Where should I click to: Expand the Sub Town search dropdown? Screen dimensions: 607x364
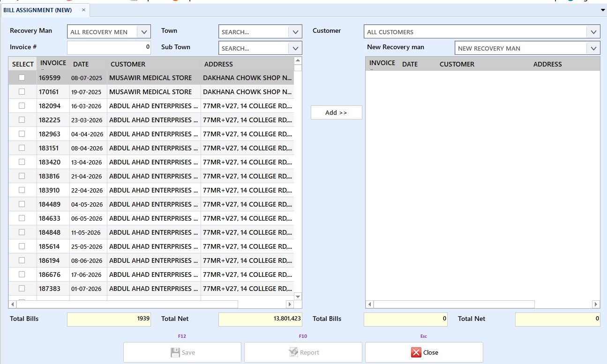[x=295, y=48]
